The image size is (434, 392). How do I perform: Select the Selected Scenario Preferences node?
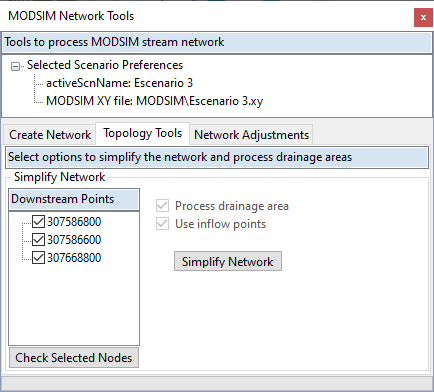point(105,65)
